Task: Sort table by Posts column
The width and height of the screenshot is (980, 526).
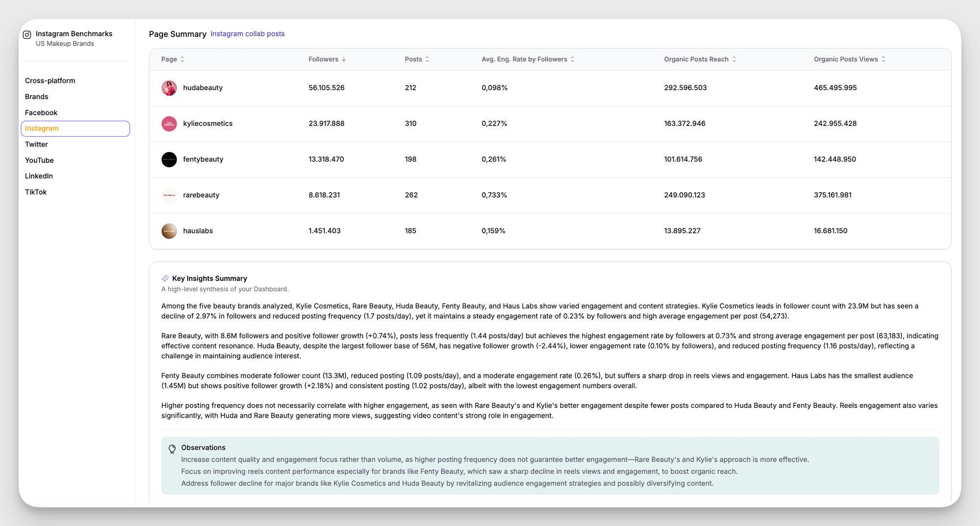Action: (x=417, y=59)
